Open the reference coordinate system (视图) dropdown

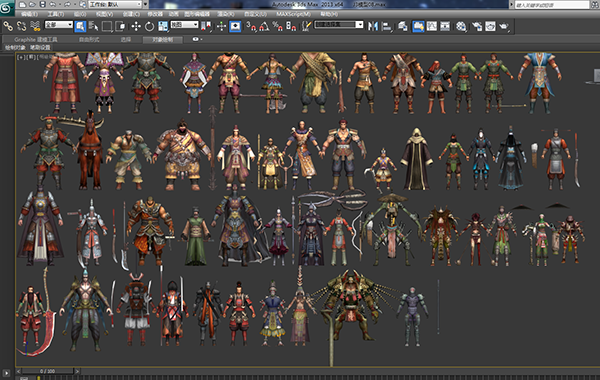pos(184,24)
